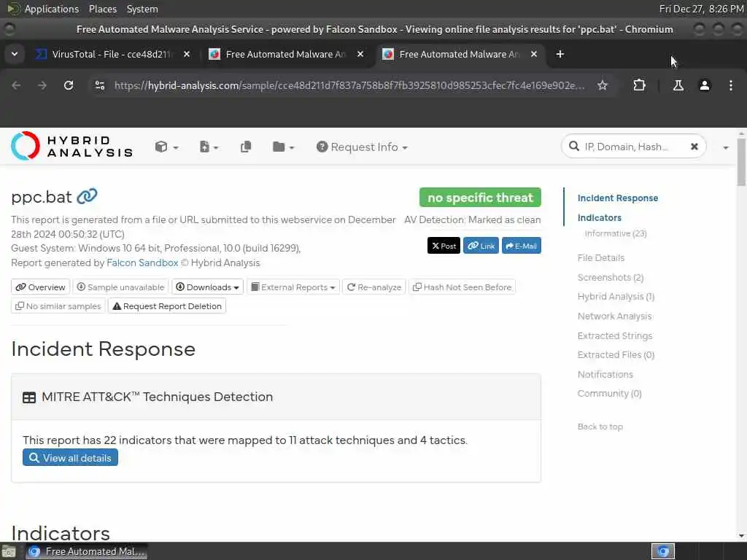Expand the Downloads dropdown
747x560 pixels.
click(x=207, y=287)
